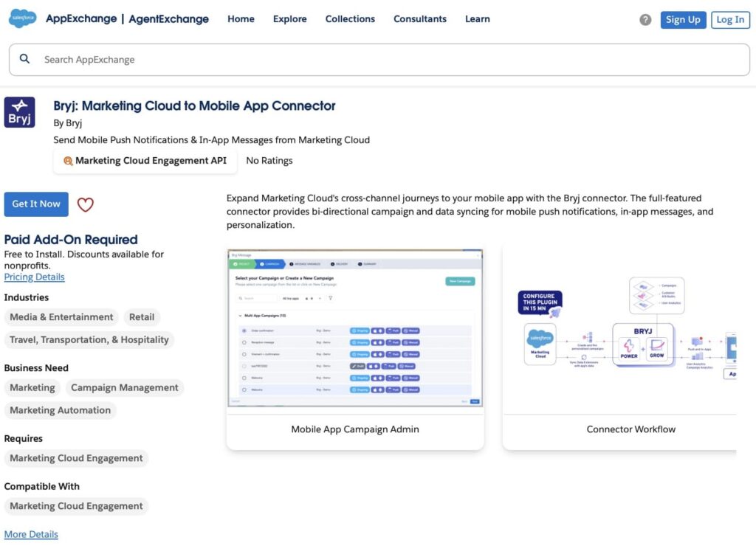Click the Marketing Automation tag
756x554 pixels.
(61, 410)
